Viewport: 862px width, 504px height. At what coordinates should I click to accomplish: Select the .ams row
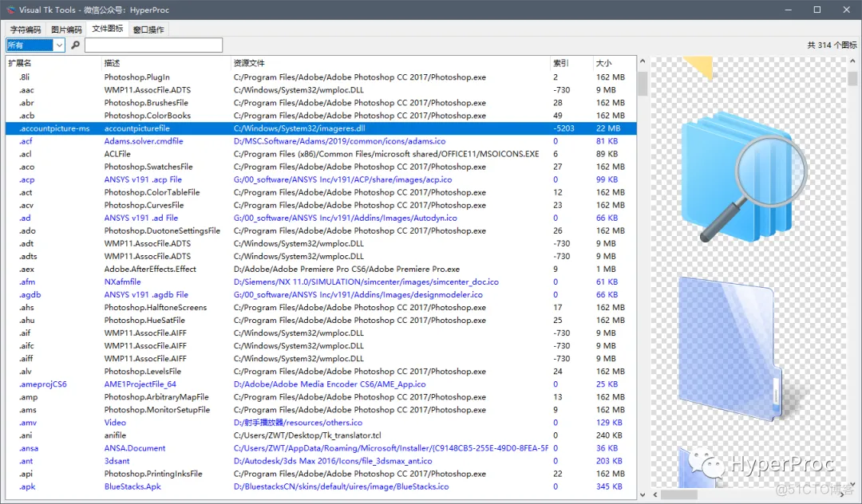(x=321, y=410)
